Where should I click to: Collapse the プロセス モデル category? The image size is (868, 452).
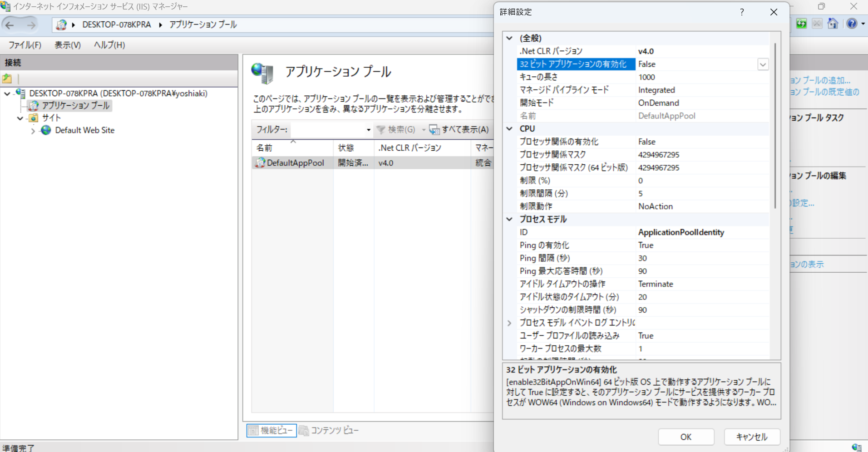click(509, 219)
